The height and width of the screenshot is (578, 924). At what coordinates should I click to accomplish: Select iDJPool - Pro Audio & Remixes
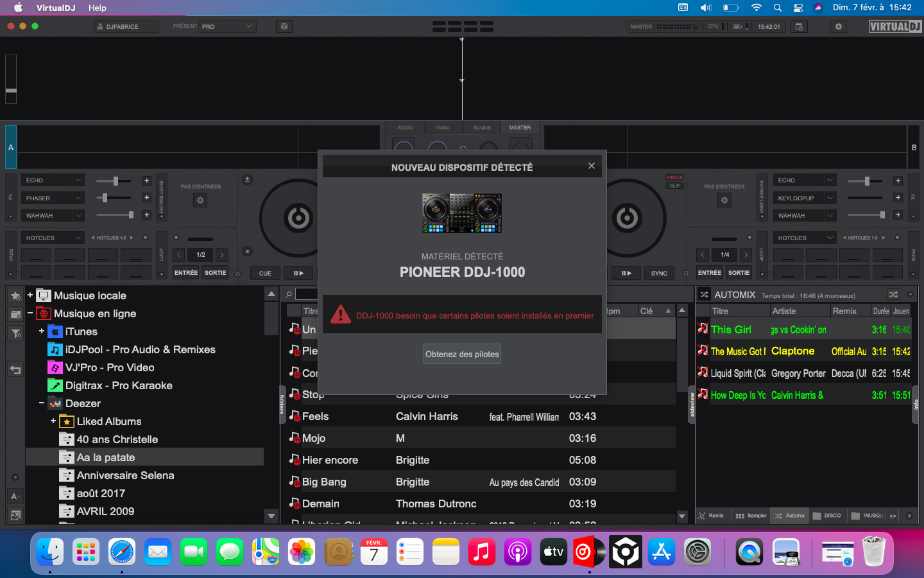(140, 349)
